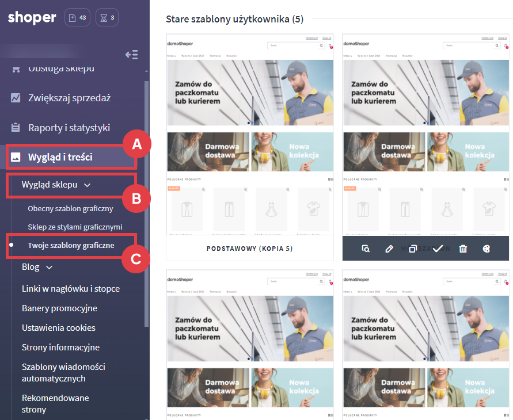513x420 pixels.
Task: Open Ustawienia cookies
Action: click(59, 328)
